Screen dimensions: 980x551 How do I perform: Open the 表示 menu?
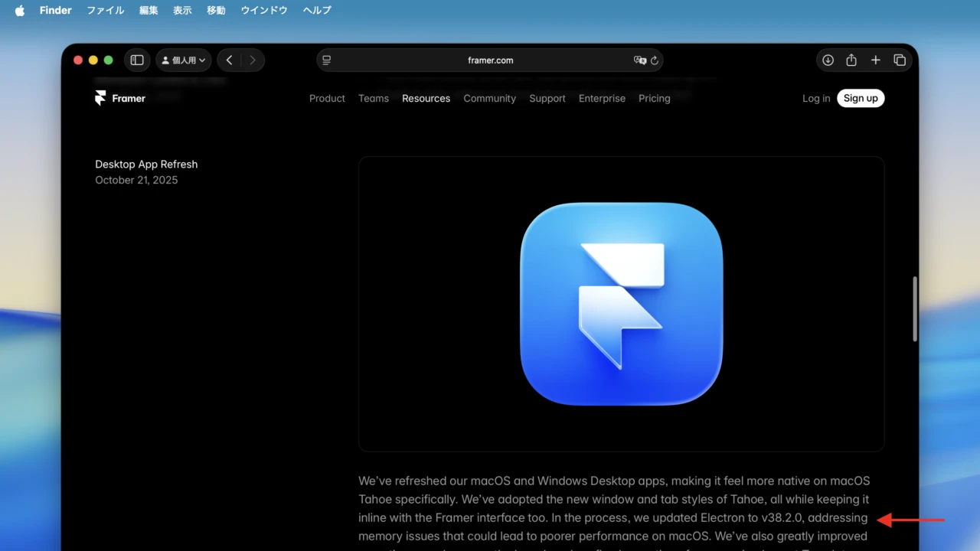[181, 10]
